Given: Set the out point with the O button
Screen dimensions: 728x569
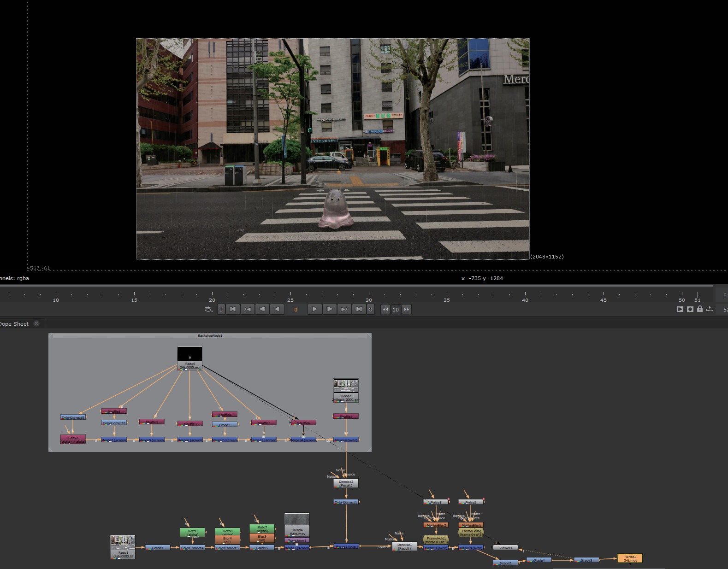Looking at the screenshot, I should point(370,309).
